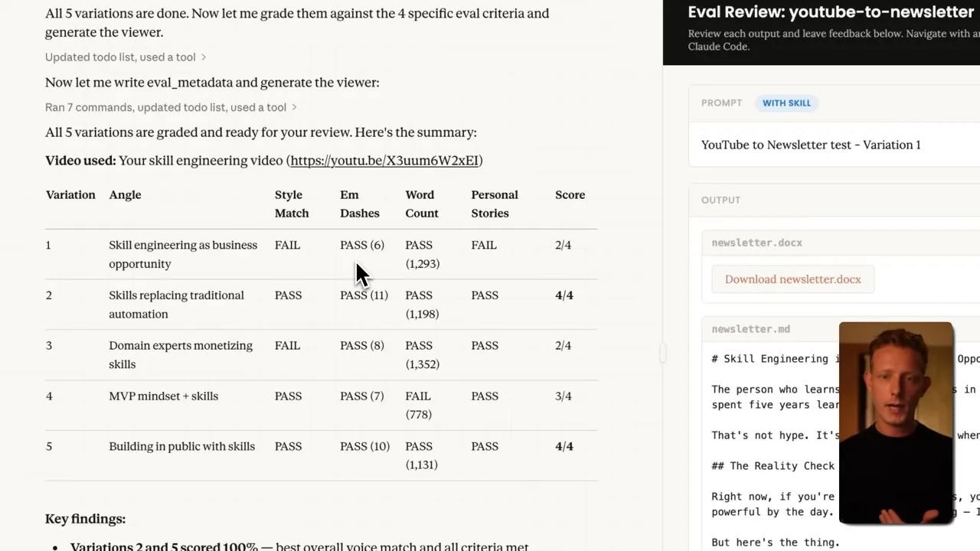Viewport: 980px width, 551px height.
Task: Click the Score column header
Action: (x=570, y=195)
